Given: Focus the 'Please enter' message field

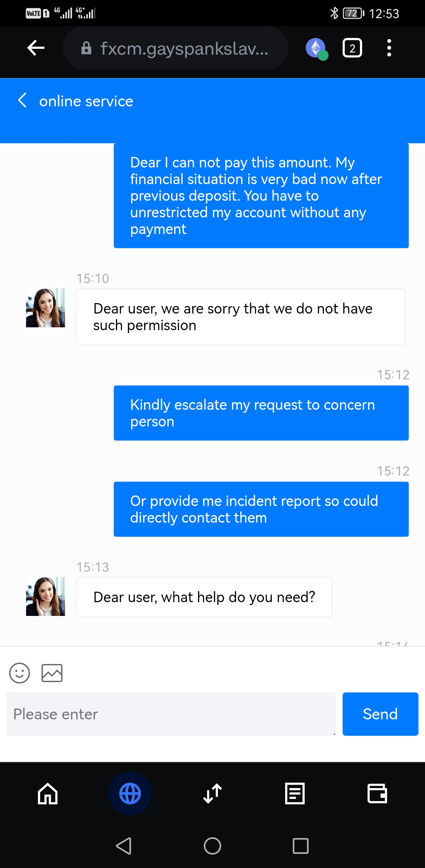Looking at the screenshot, I should (x=171, y=714).
